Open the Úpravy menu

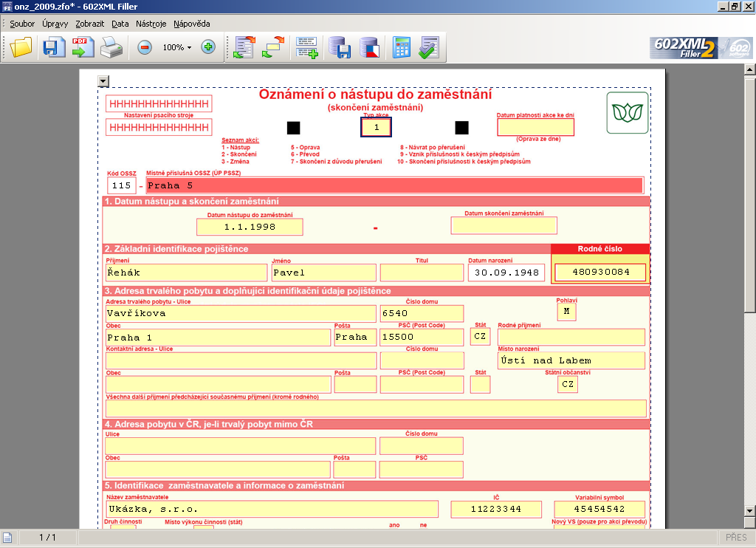pyautogui.click(x=55, y=24)
